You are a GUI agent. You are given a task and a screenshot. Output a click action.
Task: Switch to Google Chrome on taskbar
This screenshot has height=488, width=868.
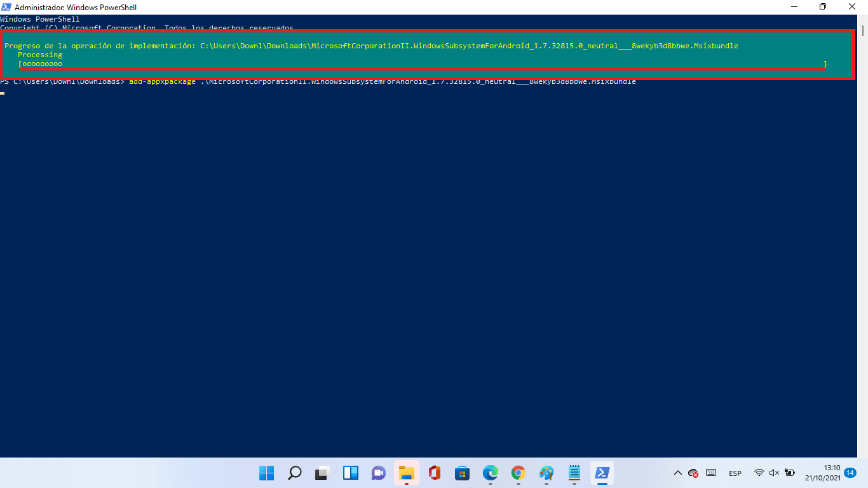(x=519, y=473)
